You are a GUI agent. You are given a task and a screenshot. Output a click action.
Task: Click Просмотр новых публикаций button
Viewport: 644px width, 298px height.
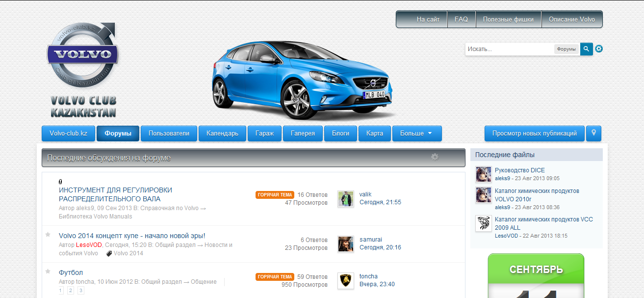pyautogui.click(x=535, y=134)
